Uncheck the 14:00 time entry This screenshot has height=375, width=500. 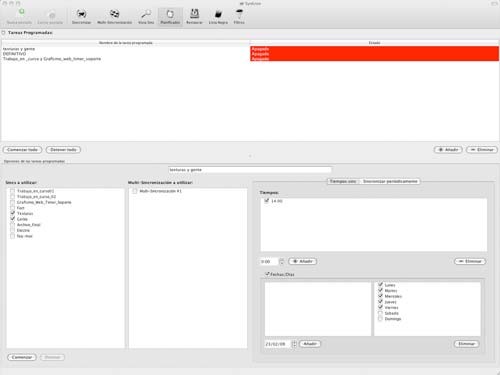[x=266, y=201]
